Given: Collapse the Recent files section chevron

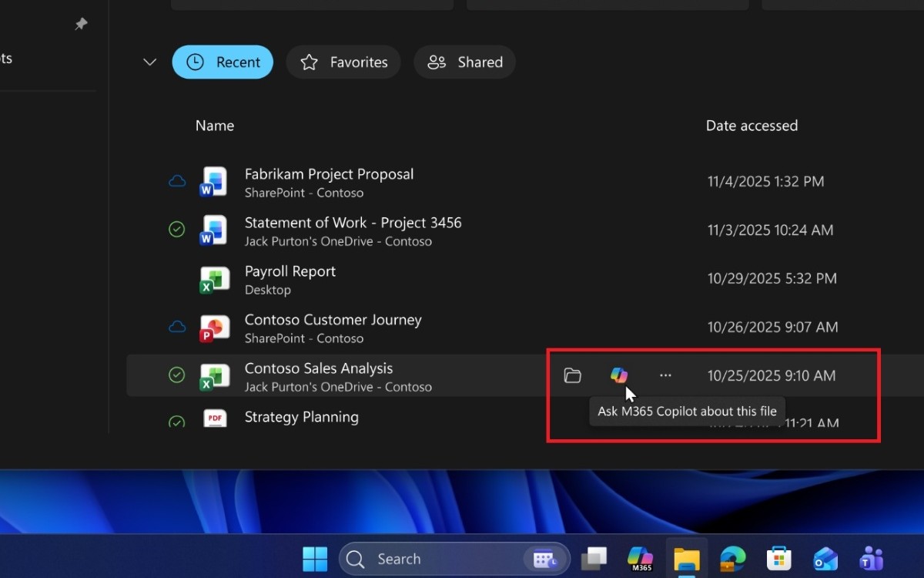Looking at the screenshot, I should point(149,62).
